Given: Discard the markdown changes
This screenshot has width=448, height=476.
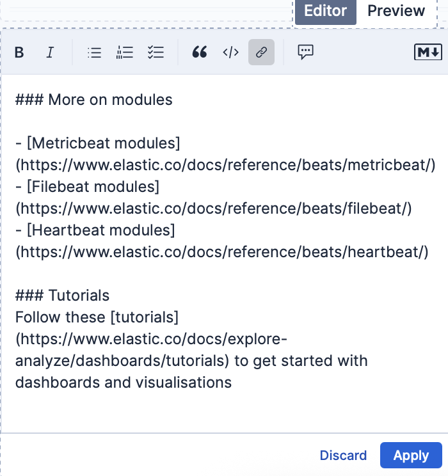Looking at the screenshot, I should click(343, 456).
